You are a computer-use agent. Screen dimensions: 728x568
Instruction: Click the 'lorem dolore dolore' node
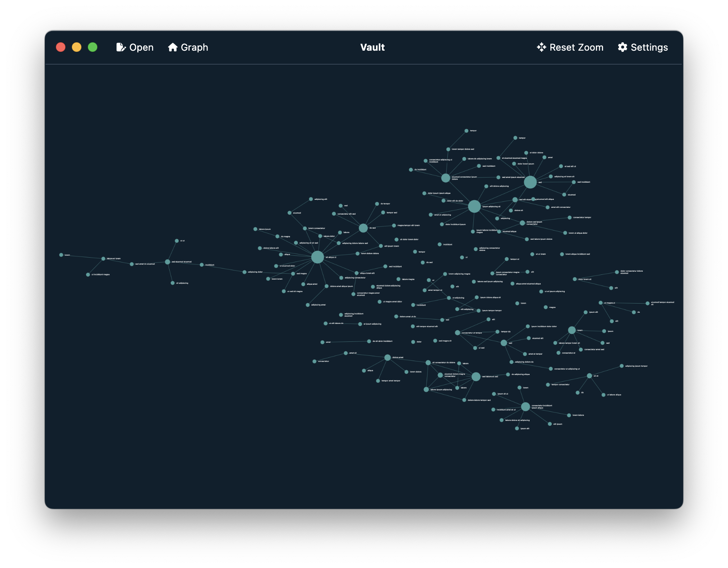(x=358, y=254)
